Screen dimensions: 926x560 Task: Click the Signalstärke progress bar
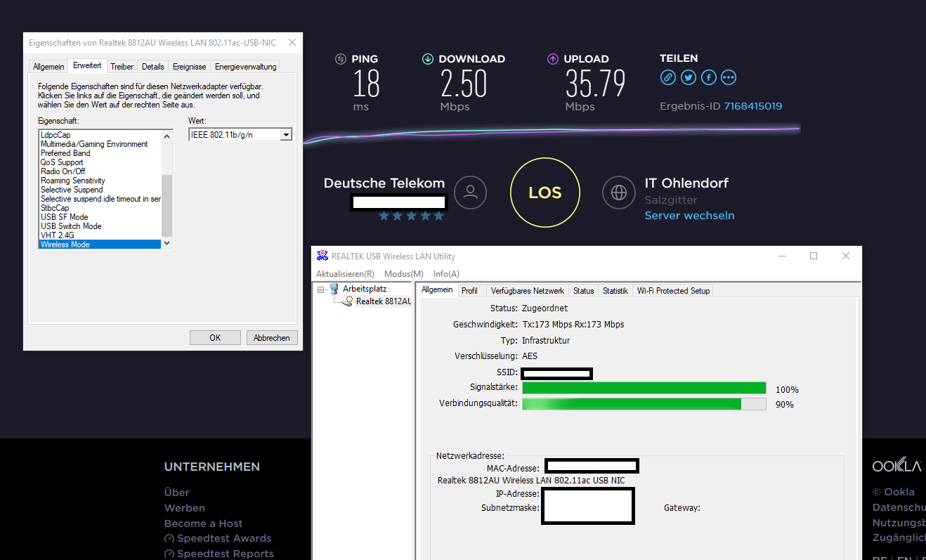(644, 388)
